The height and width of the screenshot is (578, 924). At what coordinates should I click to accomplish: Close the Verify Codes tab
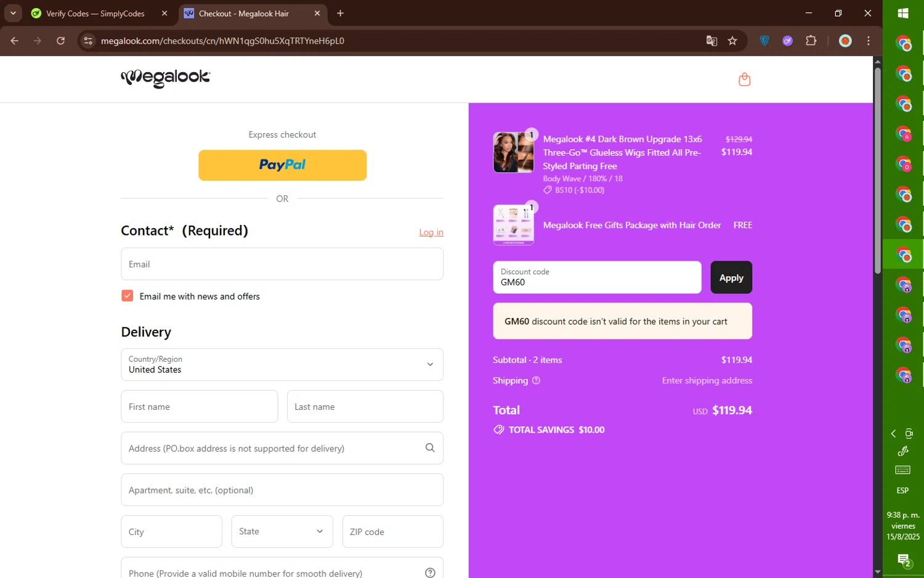pos(164,13)
